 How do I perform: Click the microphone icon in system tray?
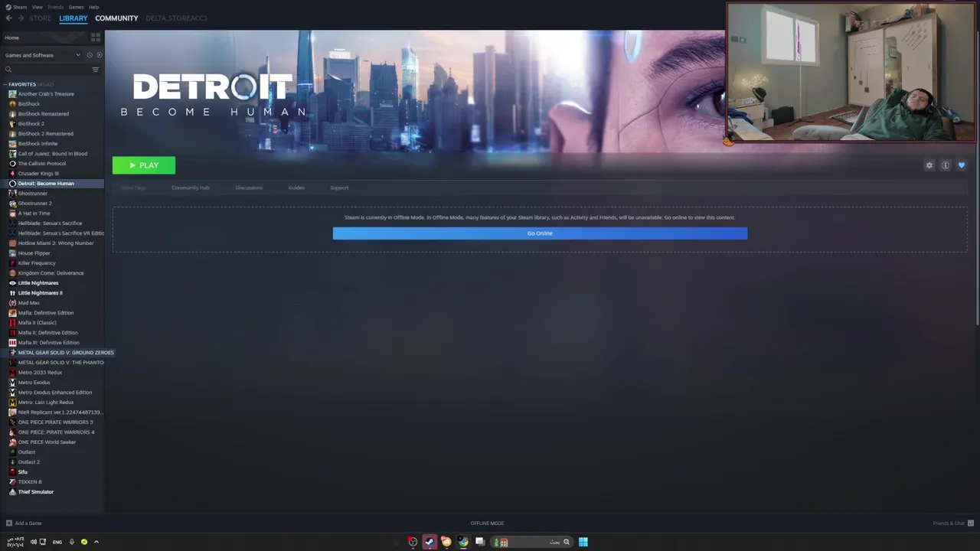[71, 542]
